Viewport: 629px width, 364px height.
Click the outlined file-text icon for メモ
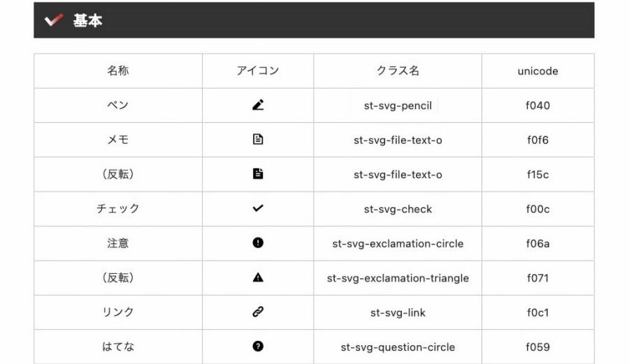pyautogui.click(x=258, y=140)
